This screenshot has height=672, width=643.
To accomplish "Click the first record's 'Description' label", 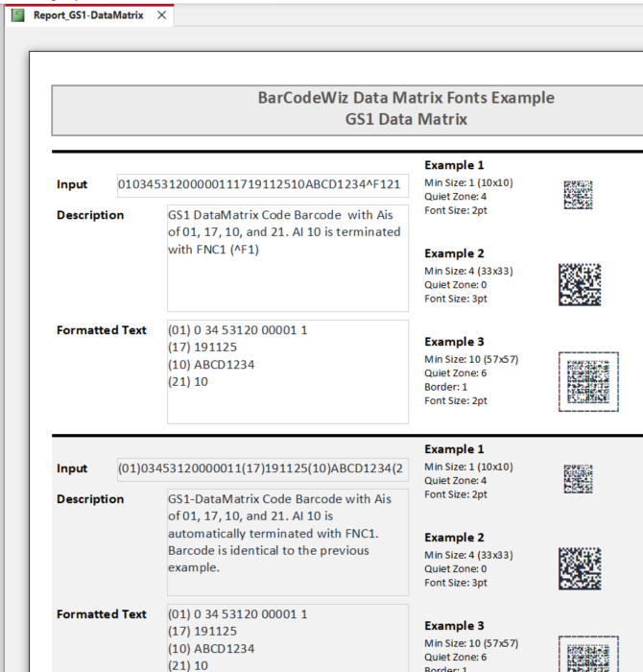I will [x=90, y=215].
